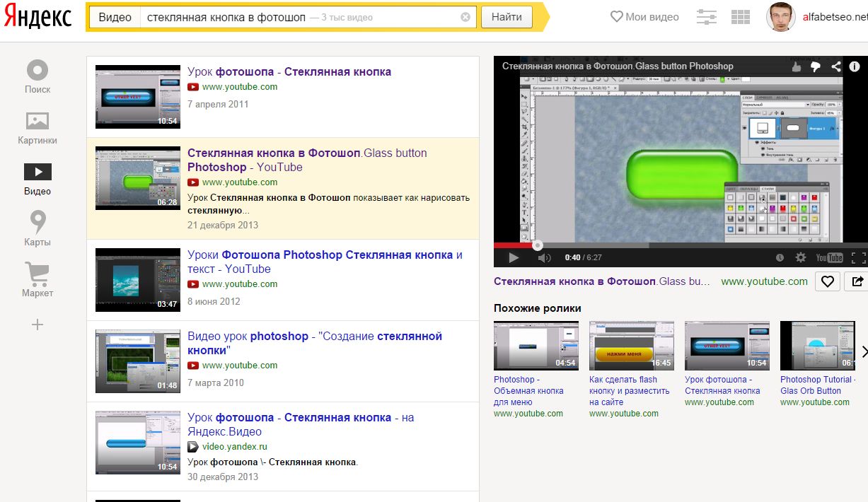Viewport: 868px width, 502px height.
Task: Open Мои видео in the header
Action: pos(644,17)
